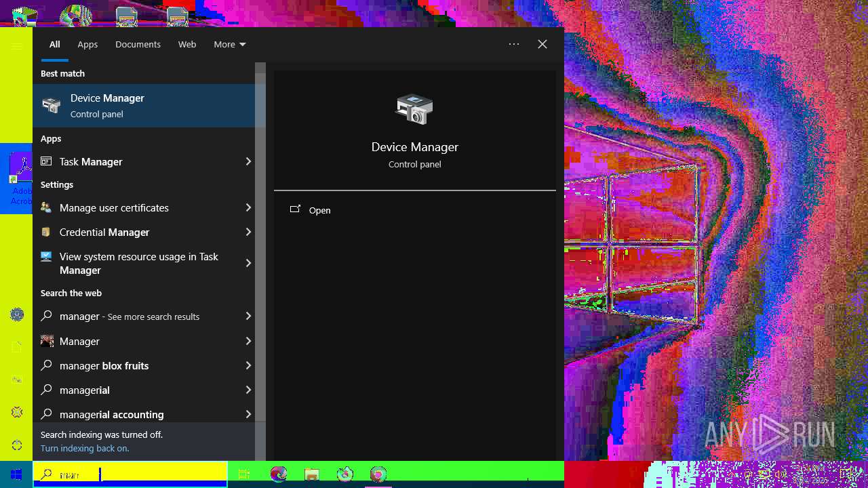Viewport: 868px width, 488px height.
Task: Open Firefox from the taskbar
Action: [x=345, y=474]
